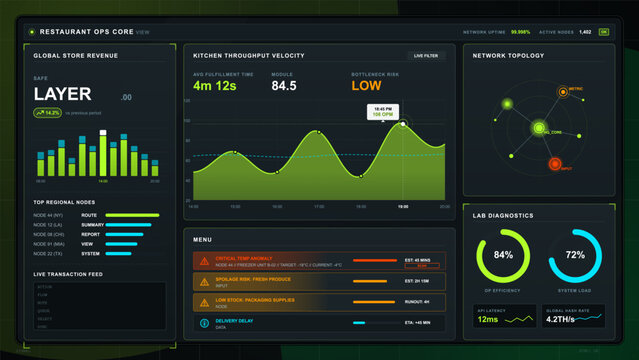
Task: Open the Delivery Delay alert row
Action: [319, 323]
